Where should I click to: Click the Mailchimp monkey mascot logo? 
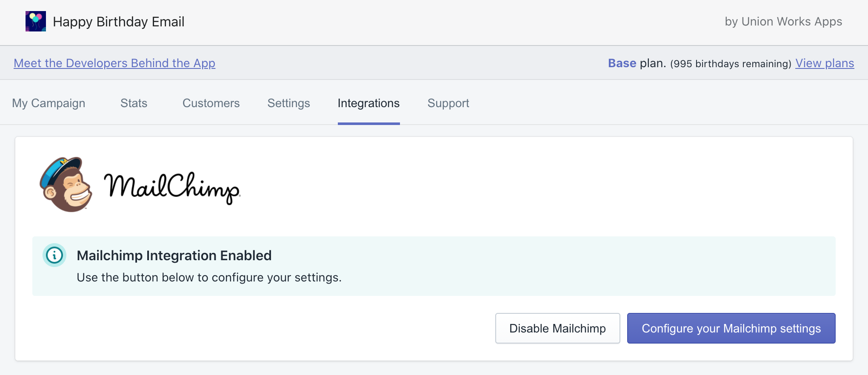(x=66, y=185)
